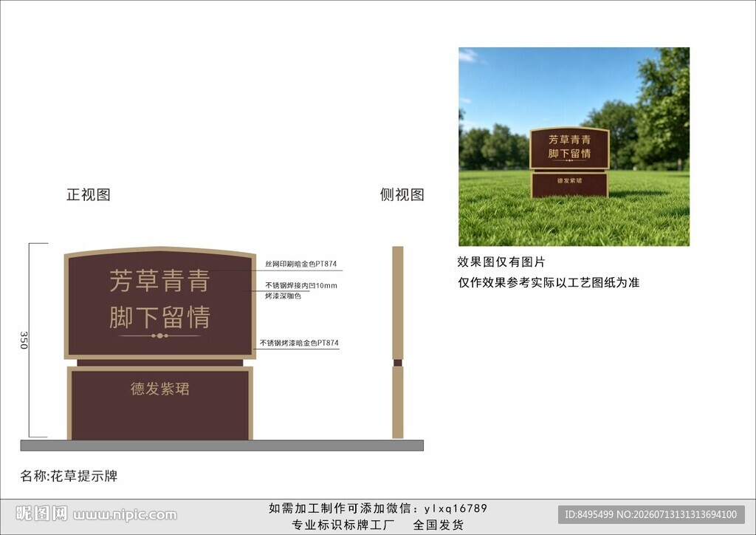The image size is (756, 535).
Task: Click the ornamental divider under 脚下留情
Action: click(x=159, y=335)
